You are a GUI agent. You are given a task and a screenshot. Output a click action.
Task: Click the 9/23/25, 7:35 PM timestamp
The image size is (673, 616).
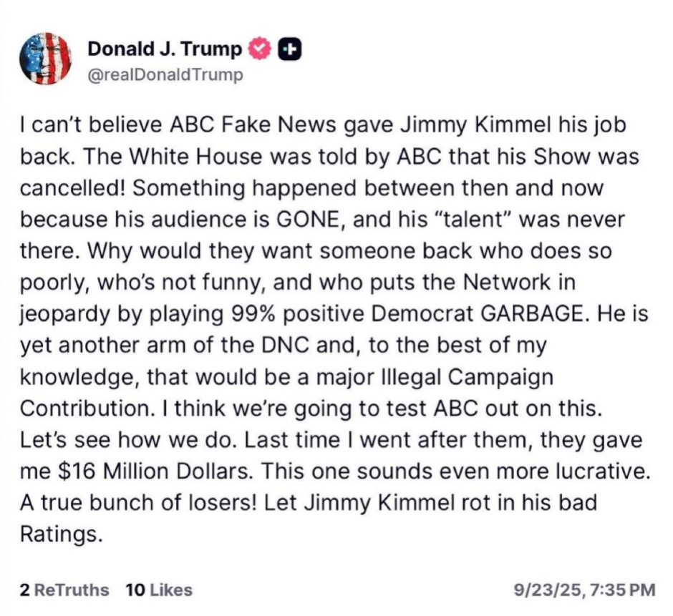[583, 591]
